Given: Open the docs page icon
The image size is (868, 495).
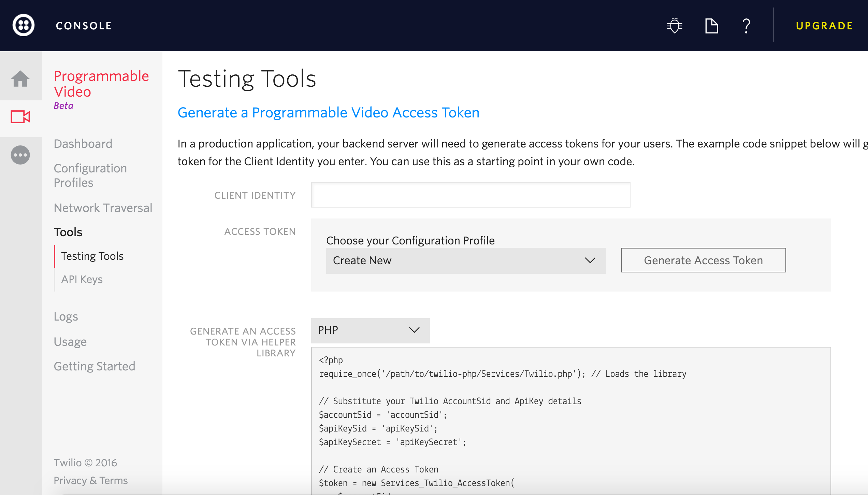Looking at the screenshot, I should pos(711,26).
